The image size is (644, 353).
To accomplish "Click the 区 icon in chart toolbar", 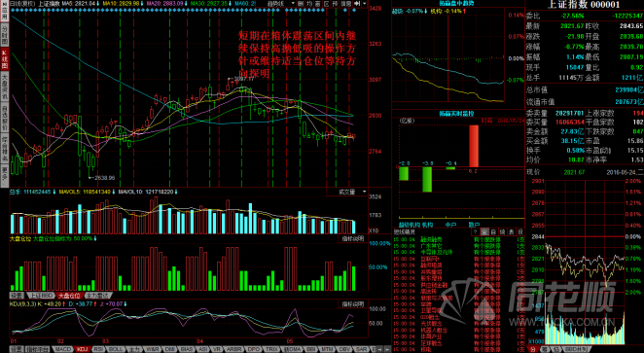I will pos(326,3).
